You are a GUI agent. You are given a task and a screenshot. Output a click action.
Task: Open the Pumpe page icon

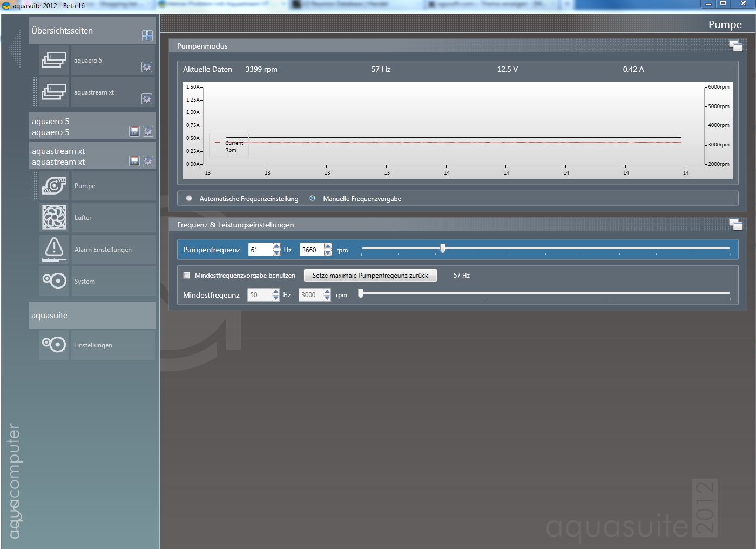point(54,186)
